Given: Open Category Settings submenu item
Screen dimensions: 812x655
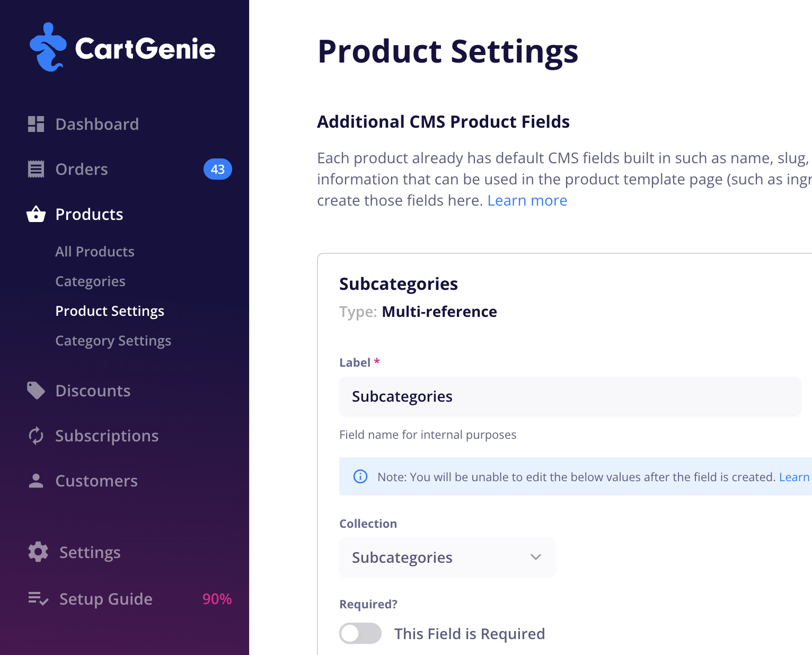Looking at the screenshot, I should (113, 341).
